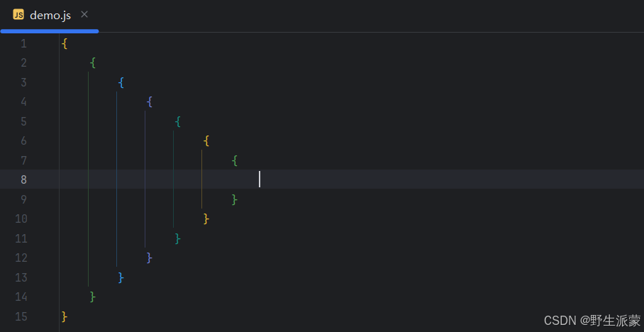Click the green closing brace on line 14
The height and width of the screenshot is (332, 644).
[x=93, y=297]
